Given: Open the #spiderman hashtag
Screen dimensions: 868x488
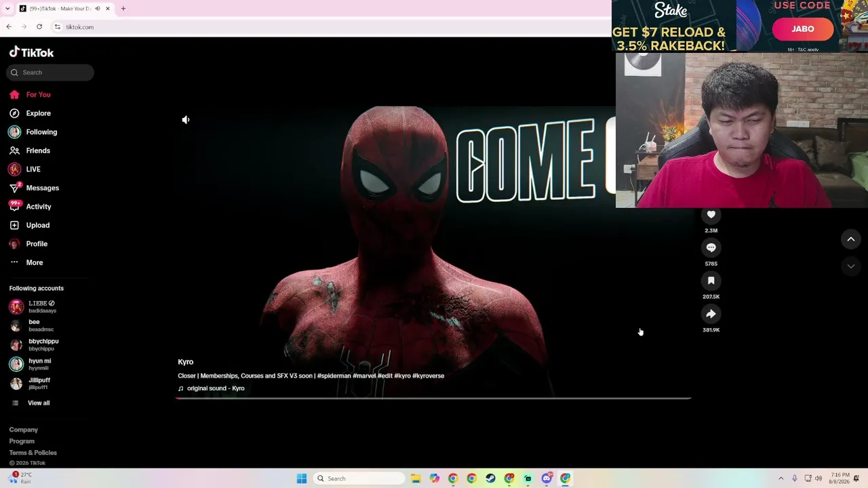Looking at the screenshot, I should point(334,376).
